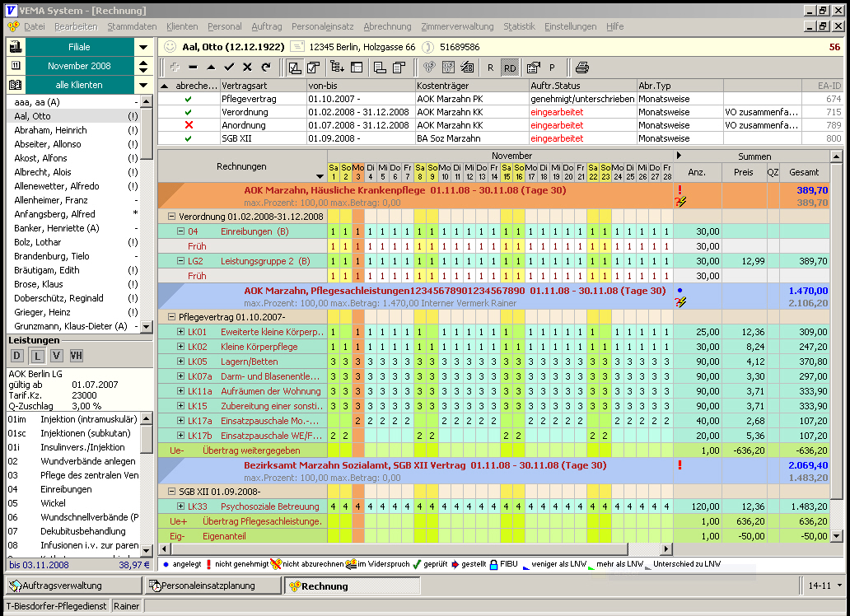Click the printer icon in the toolbar
850x616 pixels.
tap(582, 68)
